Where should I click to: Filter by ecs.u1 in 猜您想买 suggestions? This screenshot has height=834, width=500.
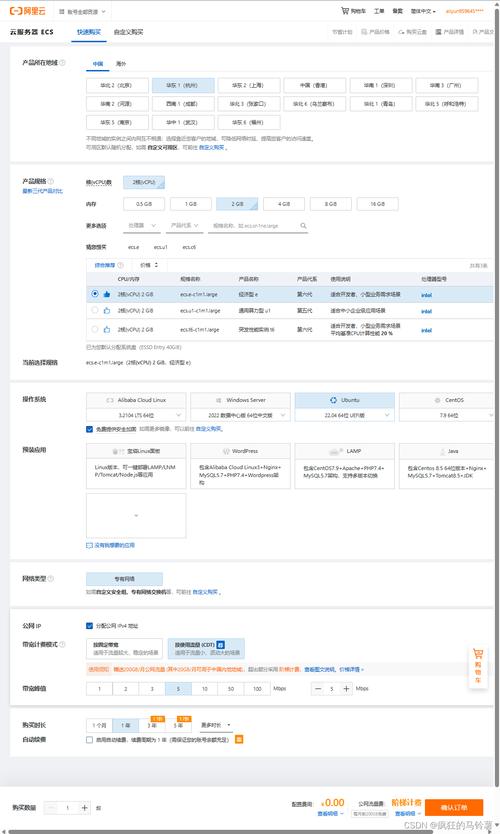click(160, 247)
